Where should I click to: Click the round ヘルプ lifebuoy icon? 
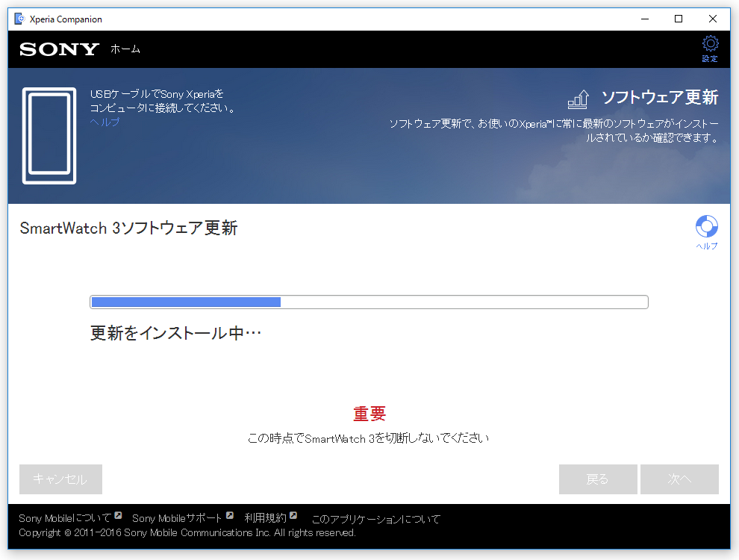pos(706,227)
